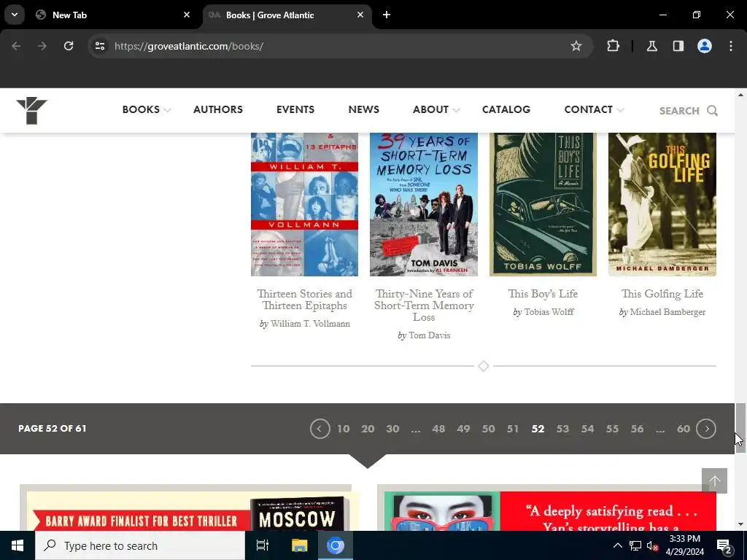This screenshot has width=747, height=560.
Task: Open the EVENTS menu item
Action: 295,109
